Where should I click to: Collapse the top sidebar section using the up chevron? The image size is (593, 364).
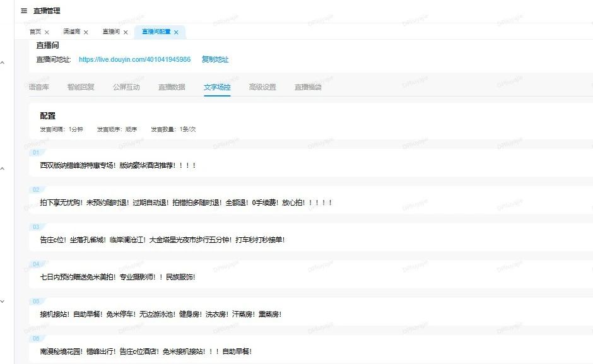(3, 63)
